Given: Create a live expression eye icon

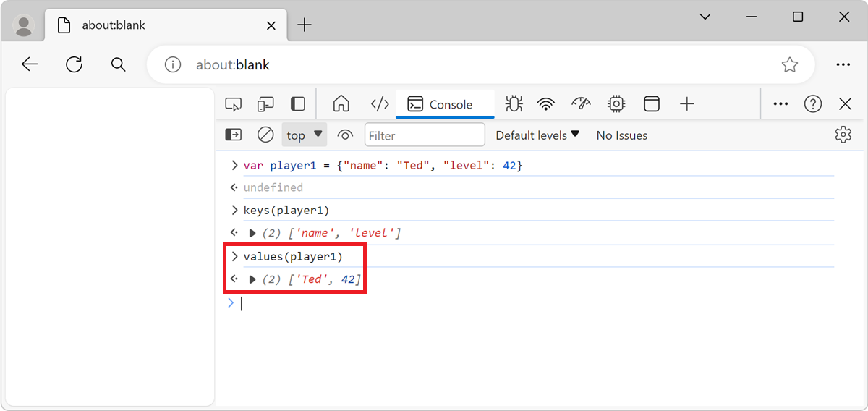Looking at the screenshot, I should tap(345, 135).
